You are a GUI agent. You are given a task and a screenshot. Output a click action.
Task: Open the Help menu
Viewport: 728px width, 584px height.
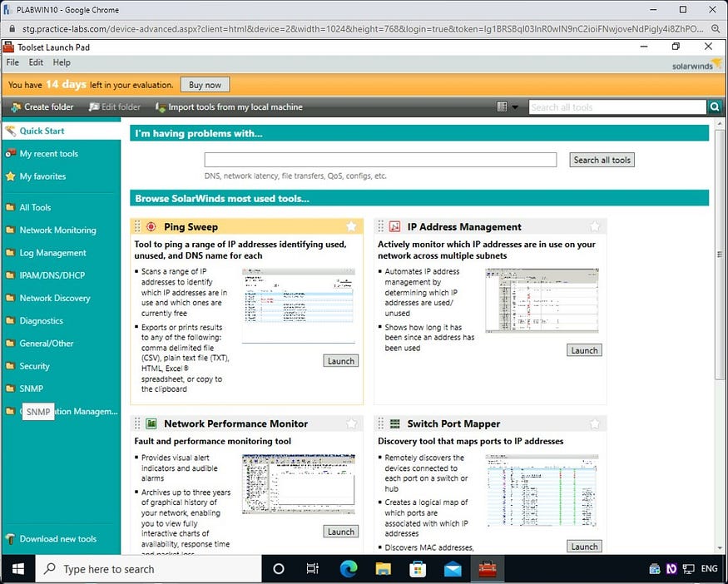click(x=62, y=62)
